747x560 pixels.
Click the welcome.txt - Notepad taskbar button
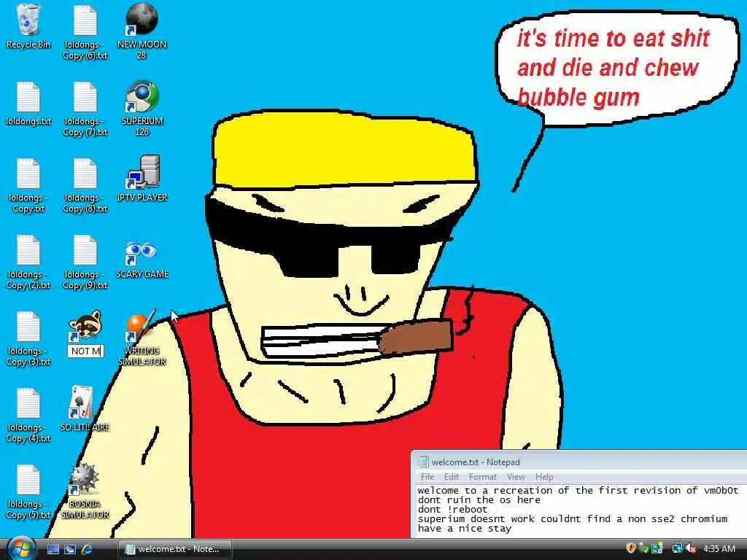click(175, 549)
